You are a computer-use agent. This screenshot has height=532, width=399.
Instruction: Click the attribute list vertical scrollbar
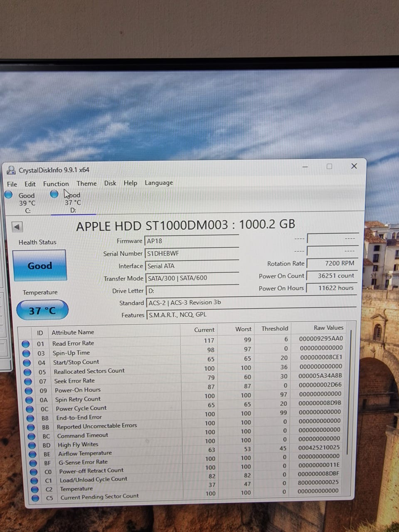coord(352,411)
